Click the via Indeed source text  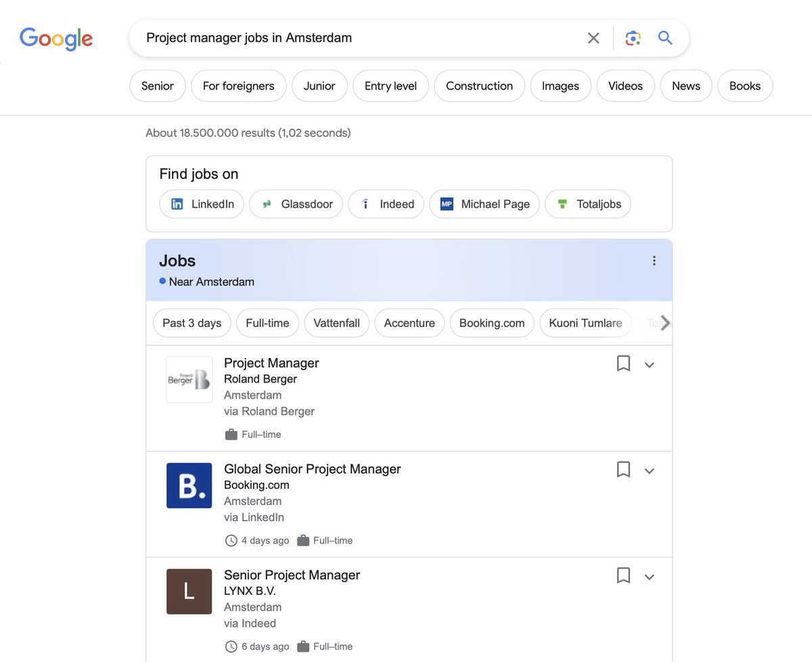[250, 623]
